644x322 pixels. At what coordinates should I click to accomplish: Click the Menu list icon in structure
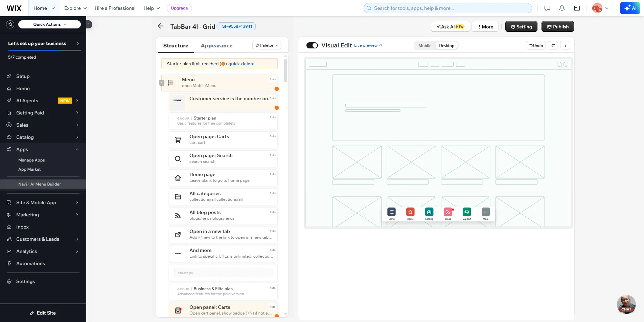pyautogui.click(x=170, y=83)
